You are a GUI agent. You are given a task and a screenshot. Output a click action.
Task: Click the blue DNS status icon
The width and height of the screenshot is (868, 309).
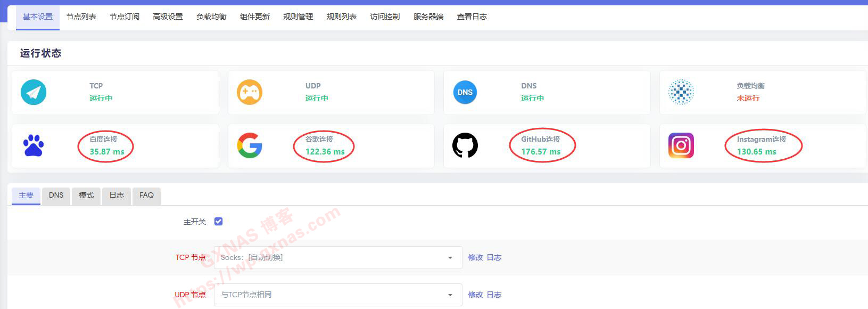click(465, 92)
